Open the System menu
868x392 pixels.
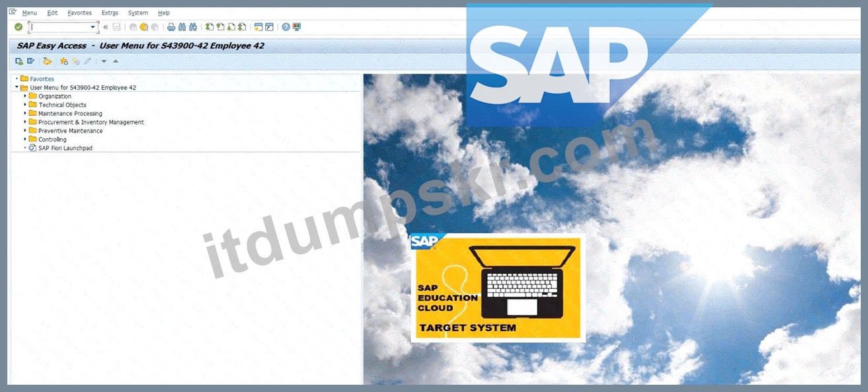138,13
